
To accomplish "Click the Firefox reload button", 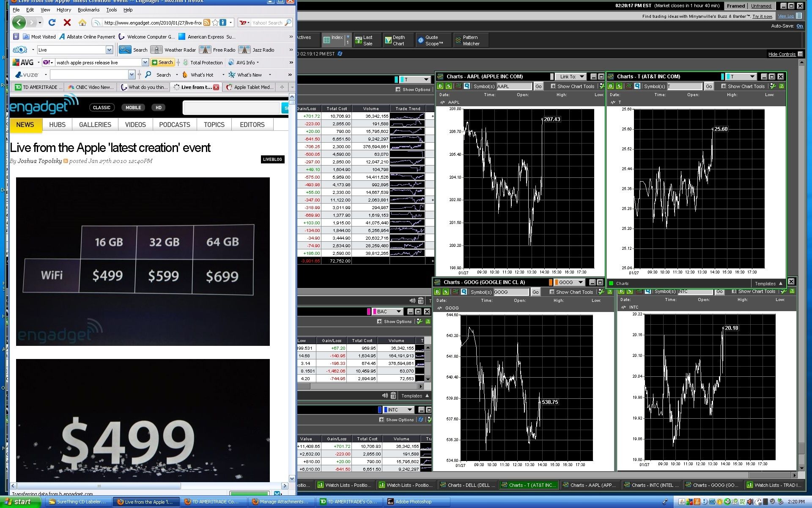I will pyautogui.click(x=52, y=22).
